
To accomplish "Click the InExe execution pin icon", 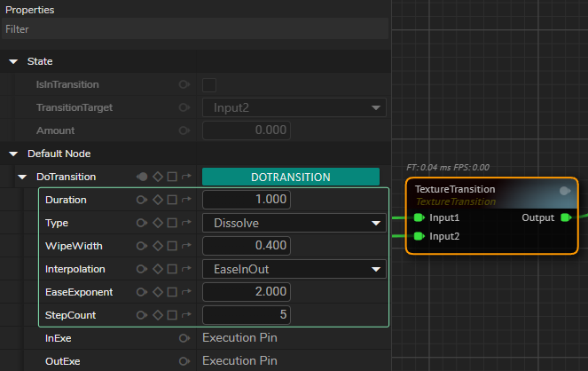I will [x=184, y=338].
